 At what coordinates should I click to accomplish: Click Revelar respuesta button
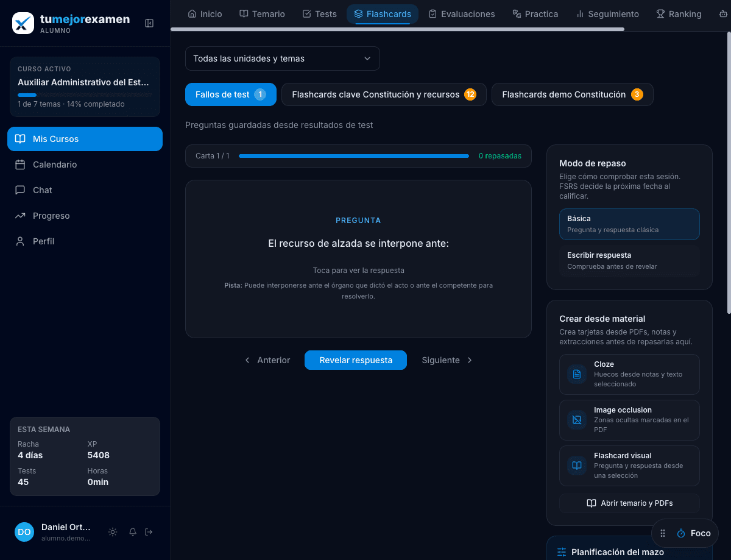coord(356,360)
